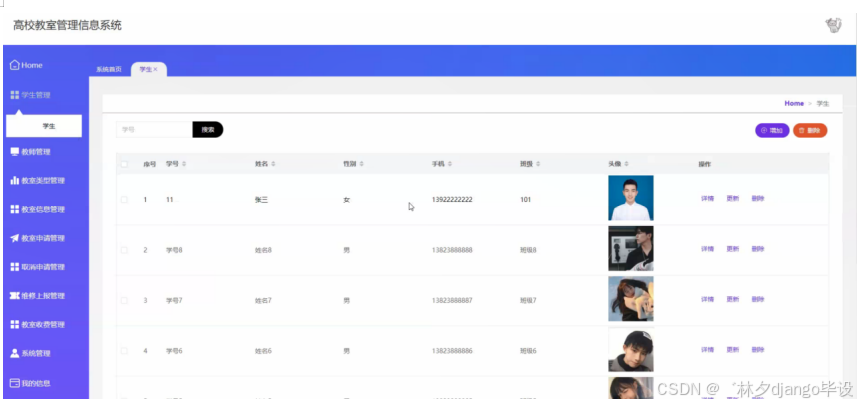Click the 我的信息 card icon

pyautogui.click(x=15, y=383)
